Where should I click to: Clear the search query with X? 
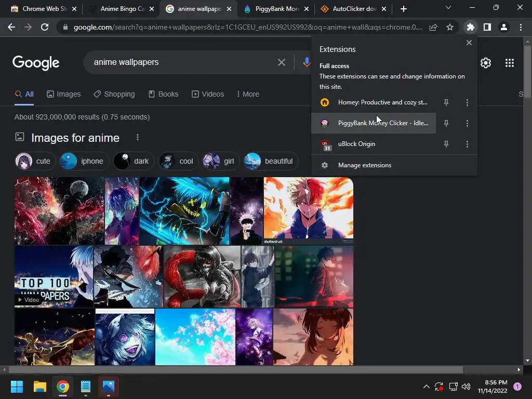pos(281,62)
